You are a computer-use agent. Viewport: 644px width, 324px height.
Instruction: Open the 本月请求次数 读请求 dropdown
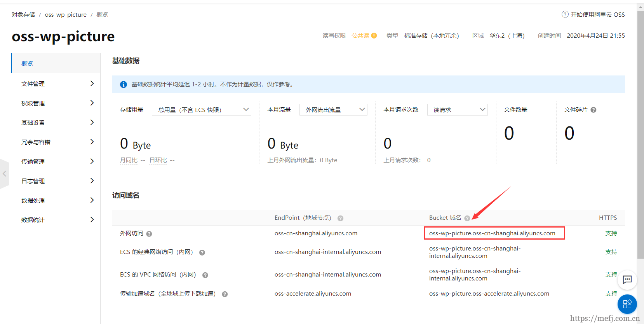458,110
